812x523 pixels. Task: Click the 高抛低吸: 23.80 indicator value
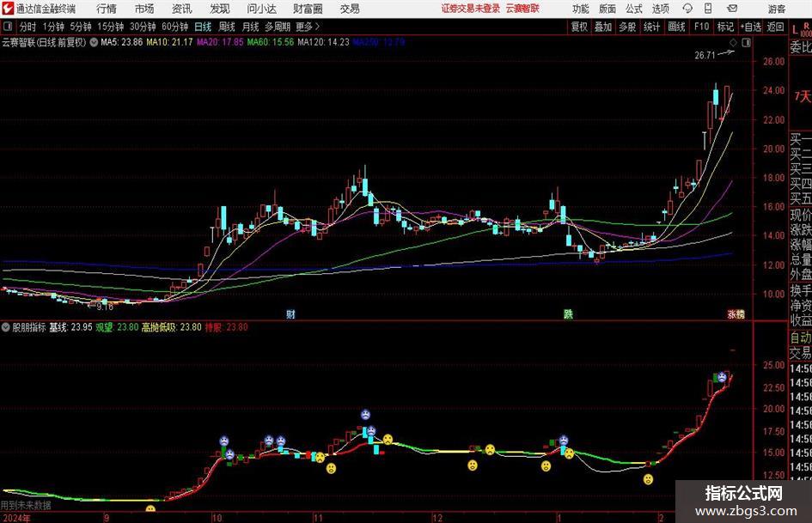171,327
